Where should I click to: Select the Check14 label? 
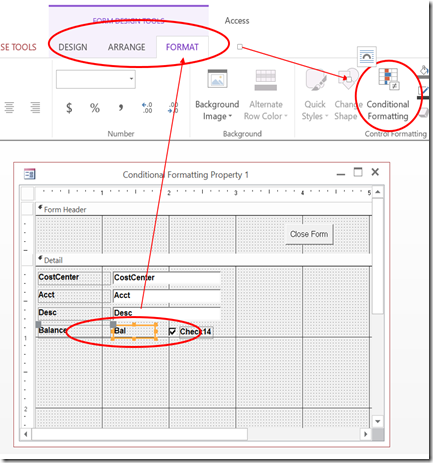(196, 332)
